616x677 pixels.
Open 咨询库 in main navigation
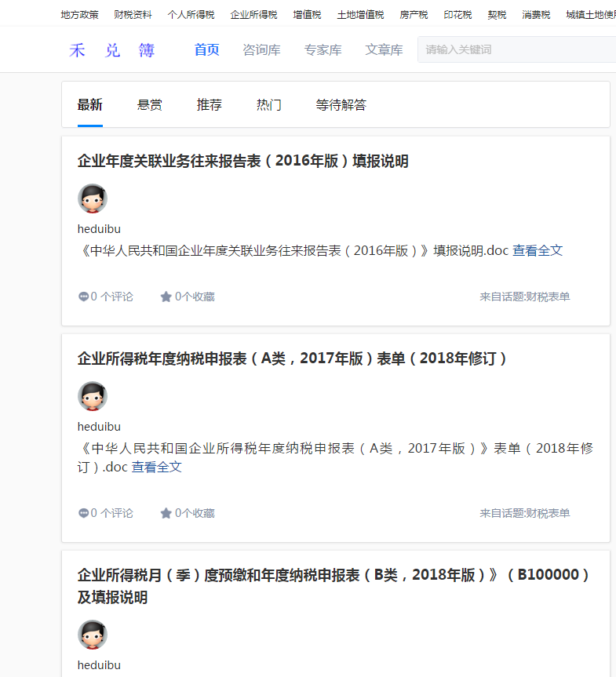(261, 49)
